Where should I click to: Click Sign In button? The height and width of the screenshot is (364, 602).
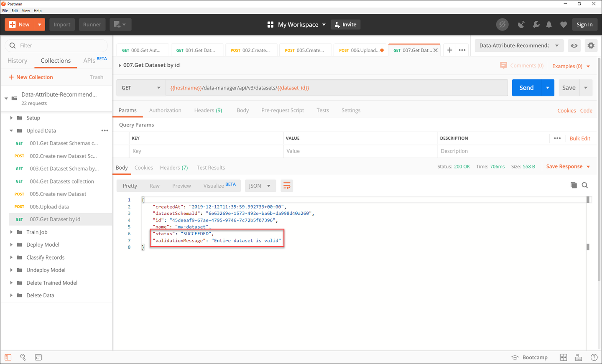point(584,25)
